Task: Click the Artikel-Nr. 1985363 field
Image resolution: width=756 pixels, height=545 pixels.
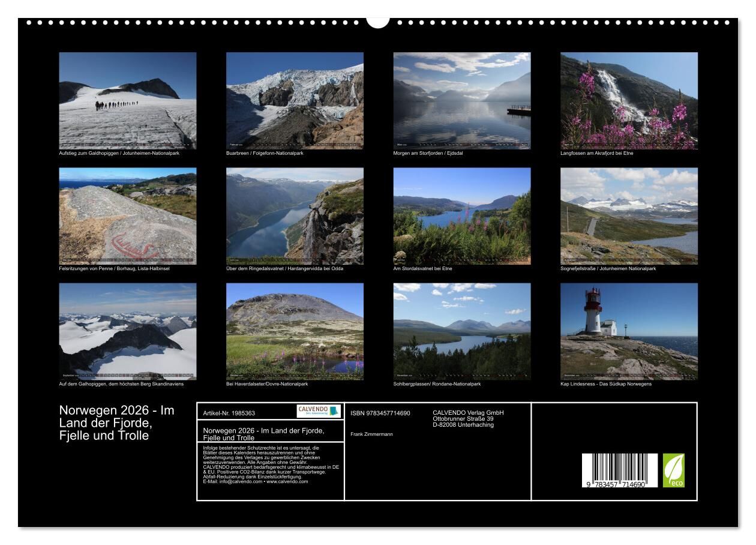Action: (x=229, y=413)
